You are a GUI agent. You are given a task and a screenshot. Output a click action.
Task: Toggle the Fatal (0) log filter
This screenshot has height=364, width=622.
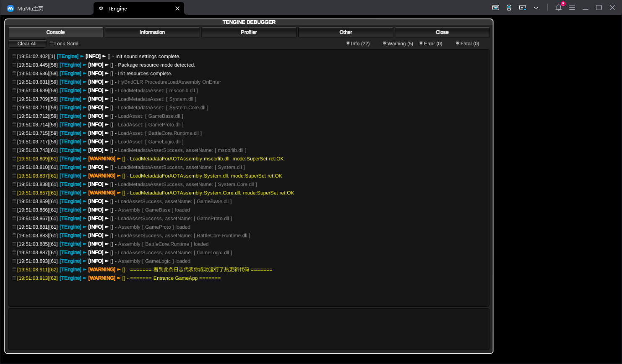468,44
